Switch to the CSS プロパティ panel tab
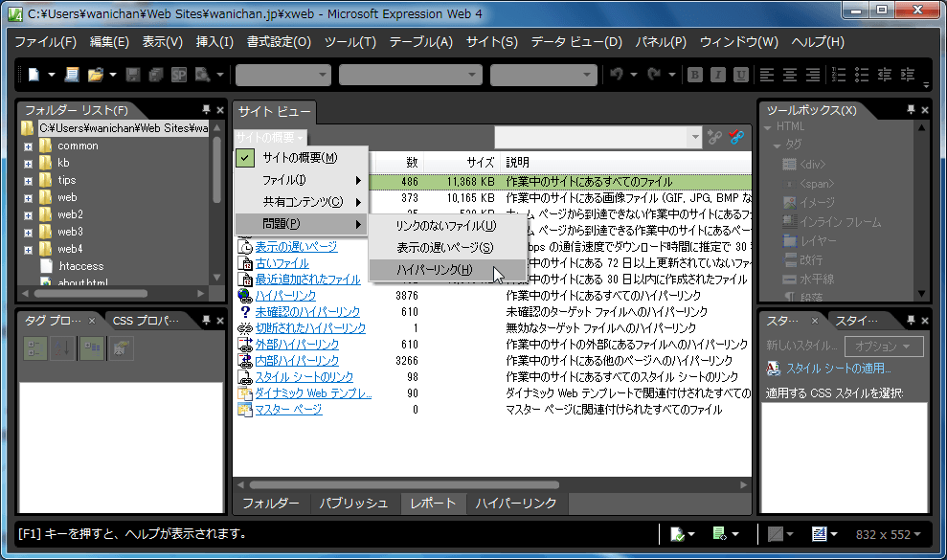947x560 pixels. 146,321
